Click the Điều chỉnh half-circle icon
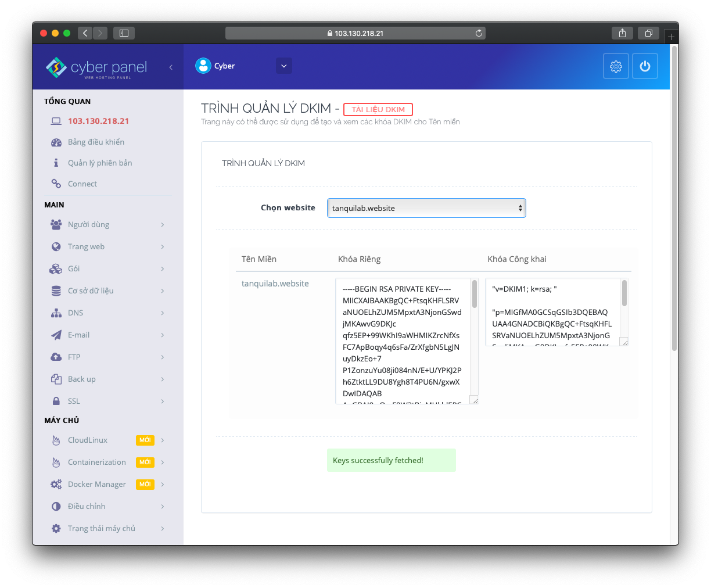 (x=56, y=507)
